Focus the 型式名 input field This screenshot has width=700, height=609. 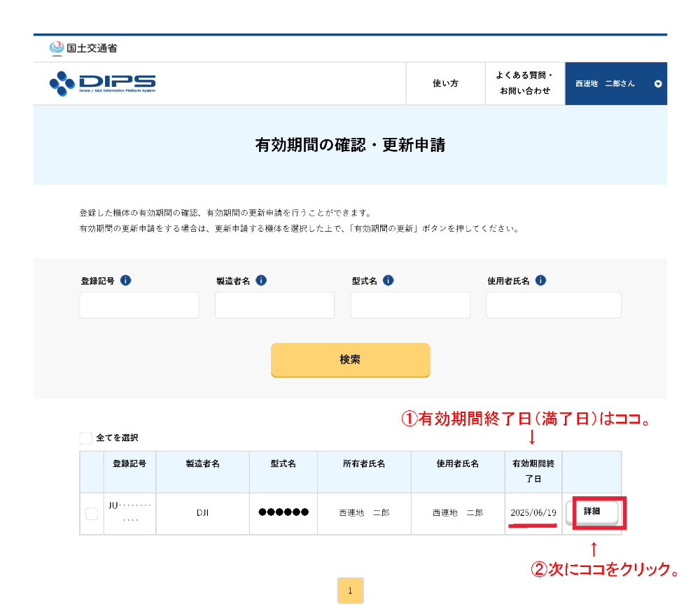(410, 305)
